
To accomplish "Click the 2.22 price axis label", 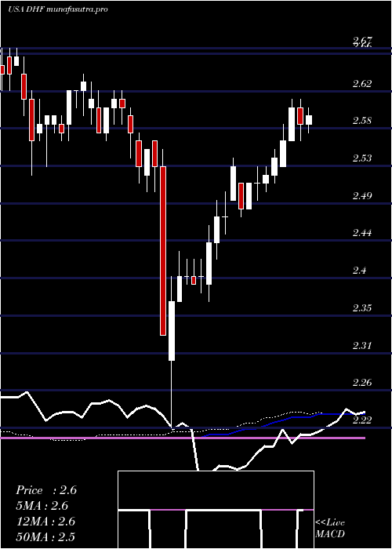I will (x=362, y=420).
